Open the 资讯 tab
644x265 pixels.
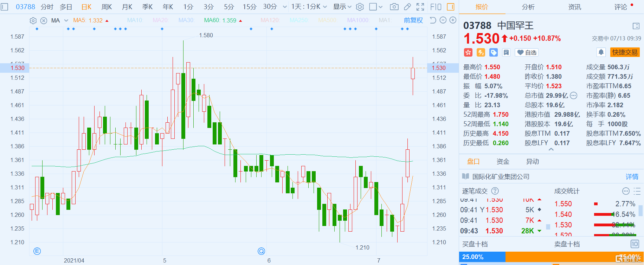coord(575,7)
